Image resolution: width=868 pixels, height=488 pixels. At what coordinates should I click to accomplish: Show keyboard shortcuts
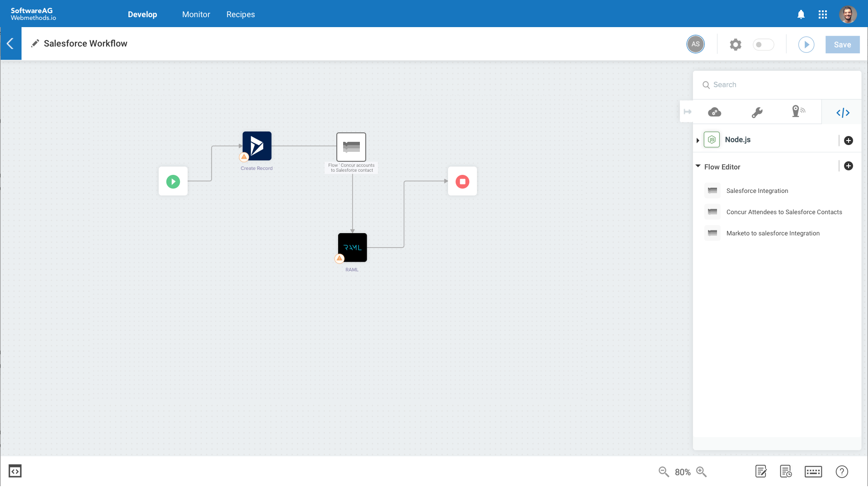813,472
